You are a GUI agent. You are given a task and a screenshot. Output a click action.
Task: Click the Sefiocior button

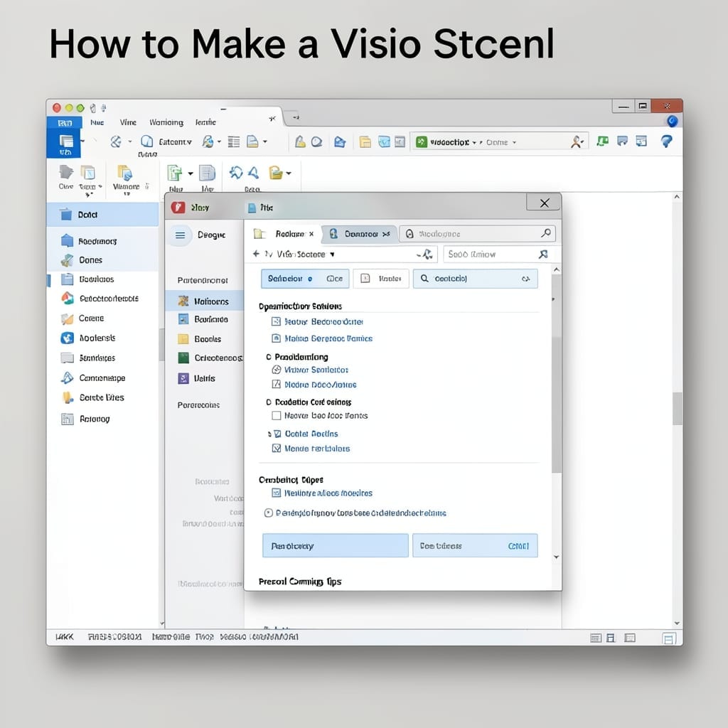pos(304,279)
